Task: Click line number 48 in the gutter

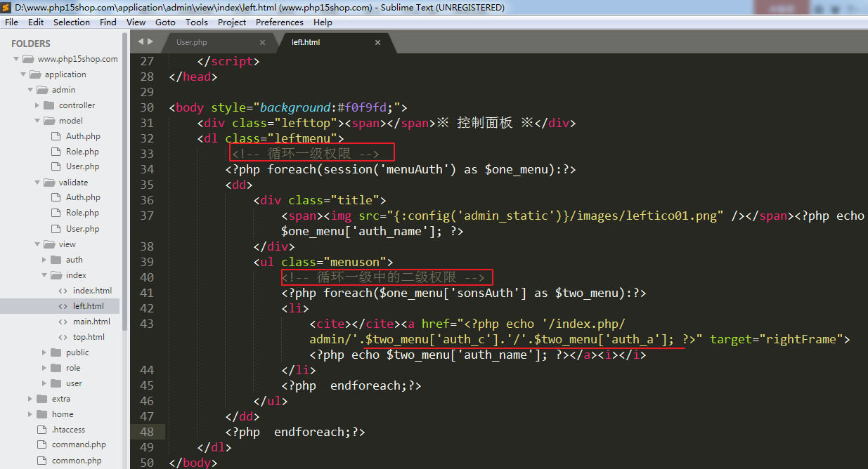Action: 146,432
